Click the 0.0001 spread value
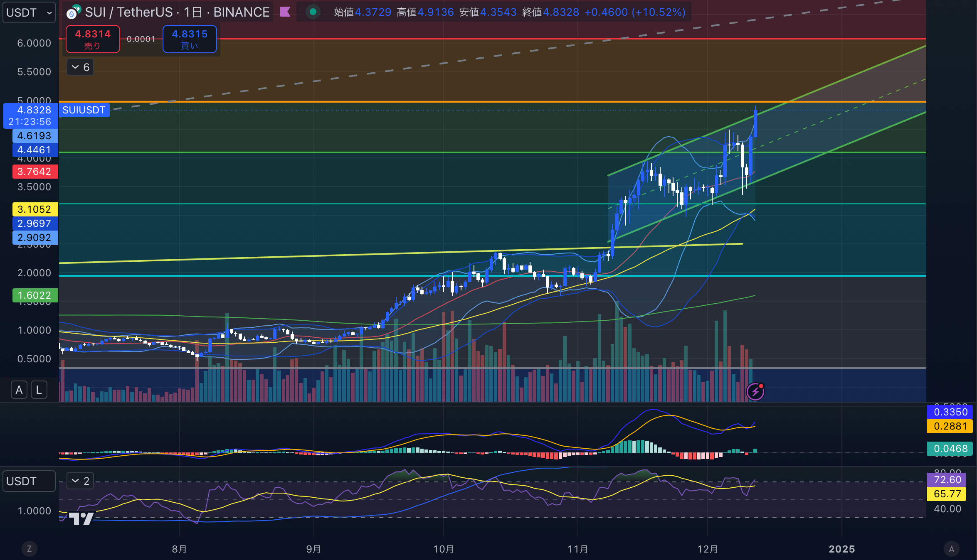 pos(141,39)
